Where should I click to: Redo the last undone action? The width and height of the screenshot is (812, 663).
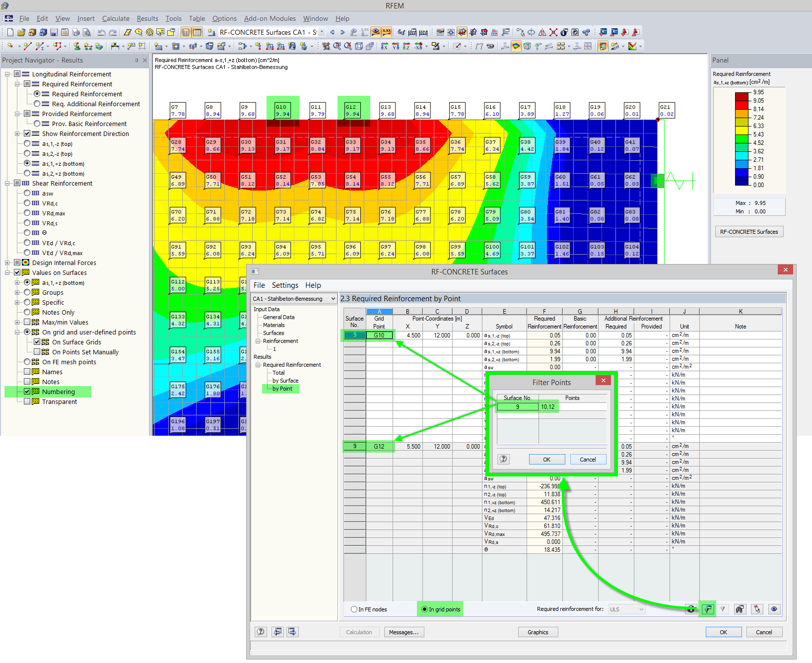click(113, 32)
